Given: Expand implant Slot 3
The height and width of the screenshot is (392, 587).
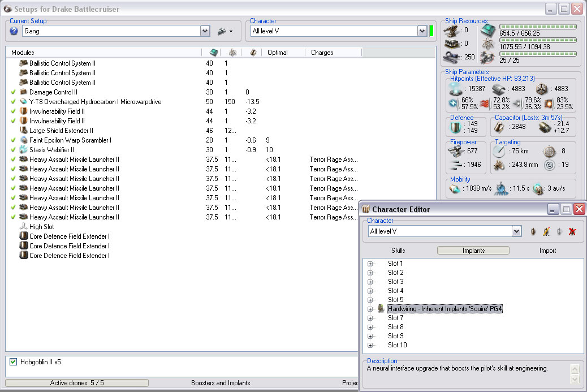Looking at the screenshot, I should 370,282.
